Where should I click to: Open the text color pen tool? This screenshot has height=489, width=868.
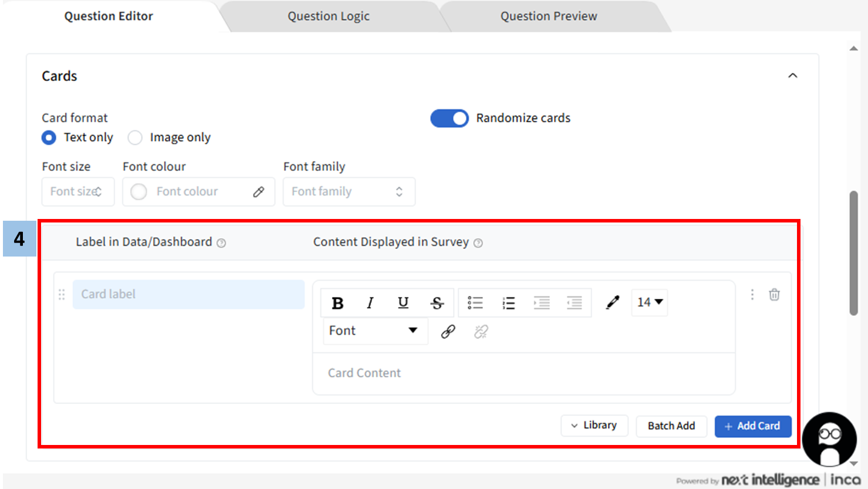click(612, 302)
